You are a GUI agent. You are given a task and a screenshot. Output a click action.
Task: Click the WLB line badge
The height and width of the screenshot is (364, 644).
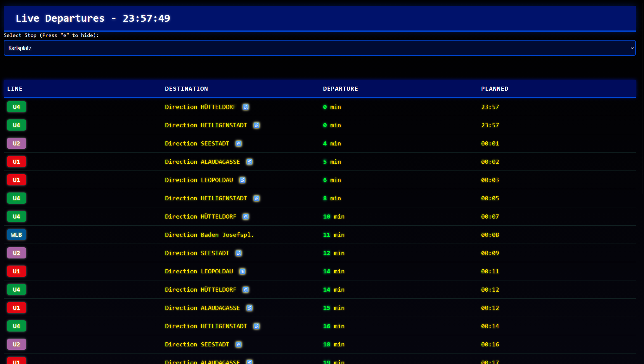(x=17, y=235)
